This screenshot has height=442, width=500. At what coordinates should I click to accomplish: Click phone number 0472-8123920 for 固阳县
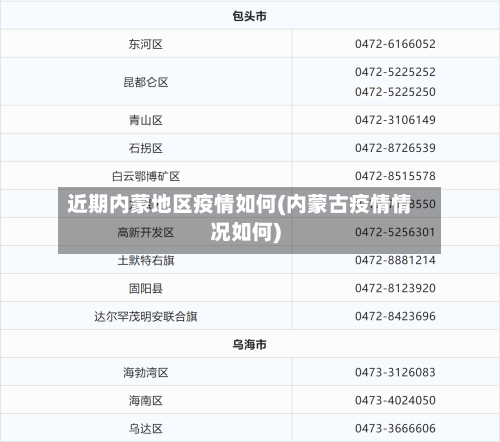[x=395, y=288]
